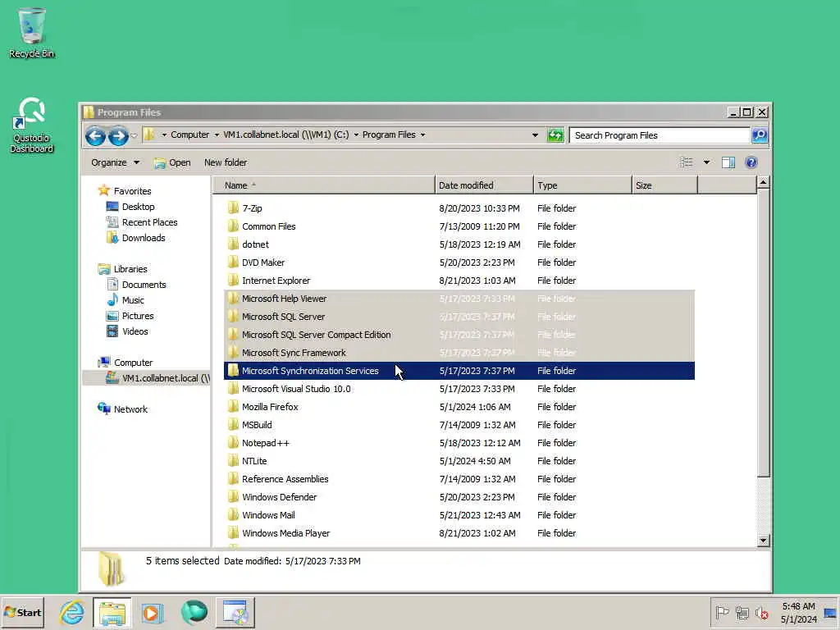Screen dimensions: 840x630
Task: Expand the root folder breadcrumb arrow
Action: 164,135
